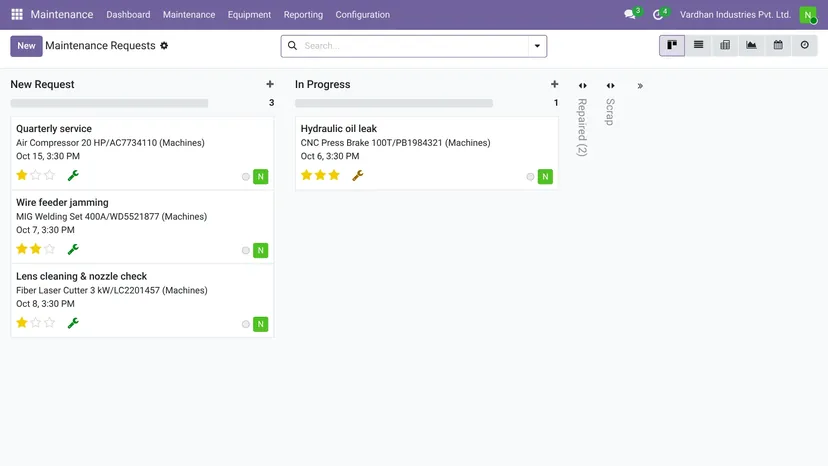Click the search magnifier icon
The height and width of the screenshot is (466, 828).
292,46
